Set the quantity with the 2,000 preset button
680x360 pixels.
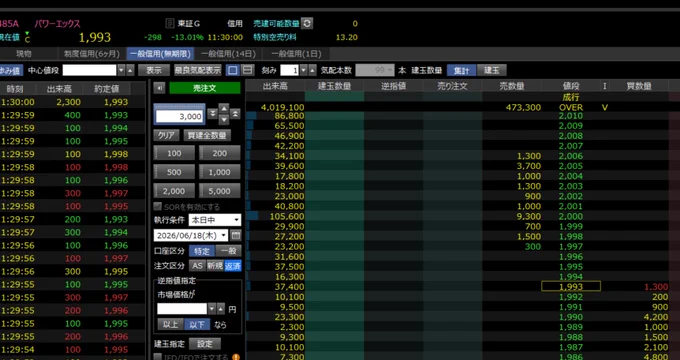click(174, 191)
